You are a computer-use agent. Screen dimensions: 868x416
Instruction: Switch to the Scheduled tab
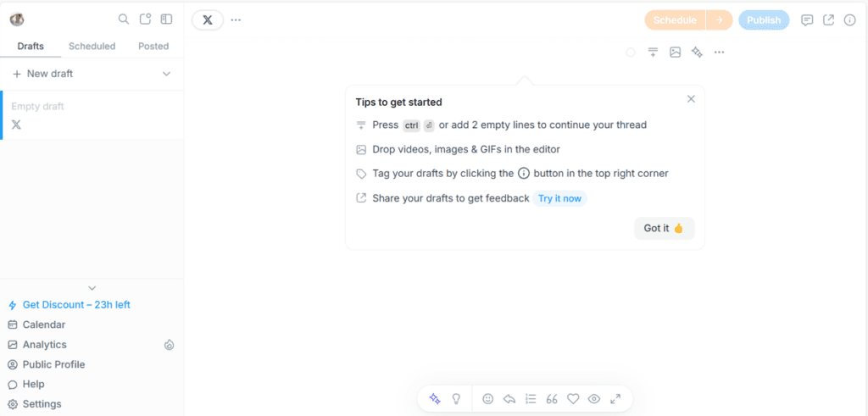92,46
